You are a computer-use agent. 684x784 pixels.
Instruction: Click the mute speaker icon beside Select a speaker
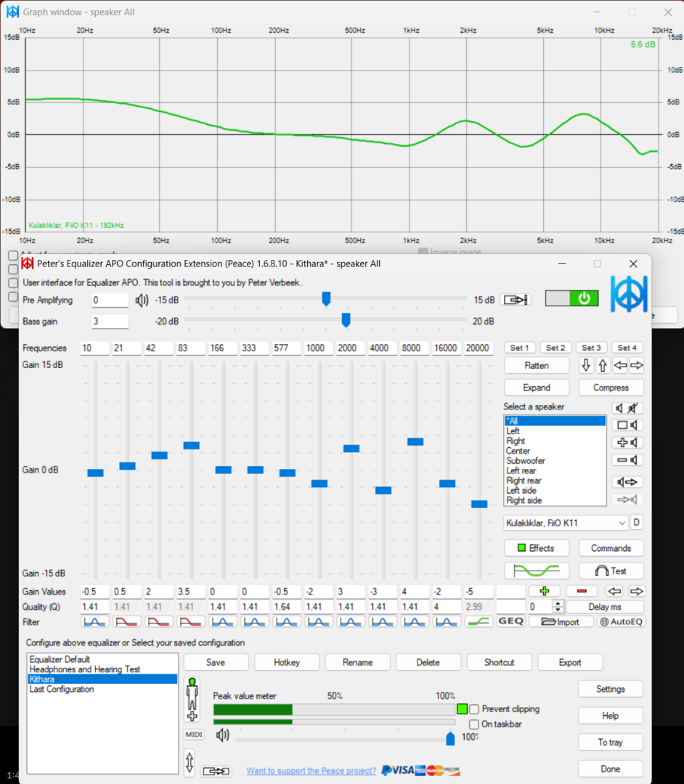pyautogui.click(x=627, y=408)
